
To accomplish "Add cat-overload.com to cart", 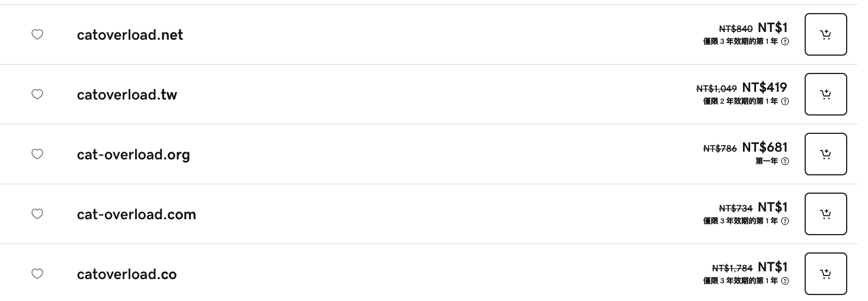I will 825,214.
